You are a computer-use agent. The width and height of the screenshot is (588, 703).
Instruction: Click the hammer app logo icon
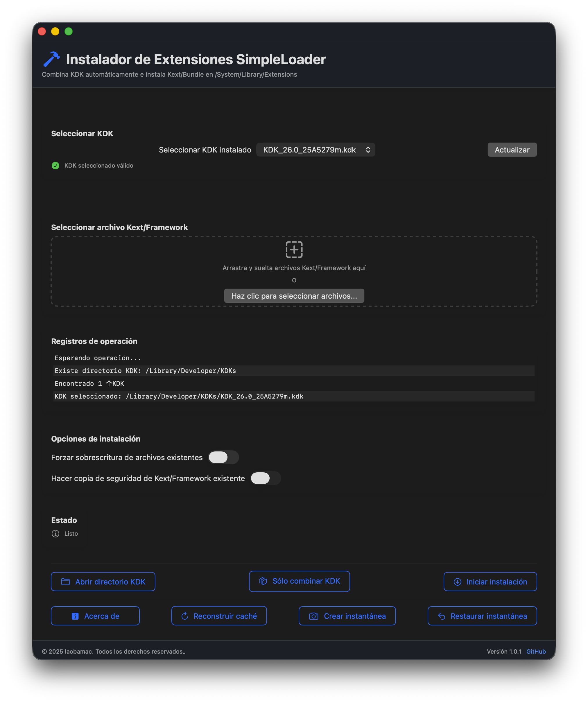[x=52, y=59]
